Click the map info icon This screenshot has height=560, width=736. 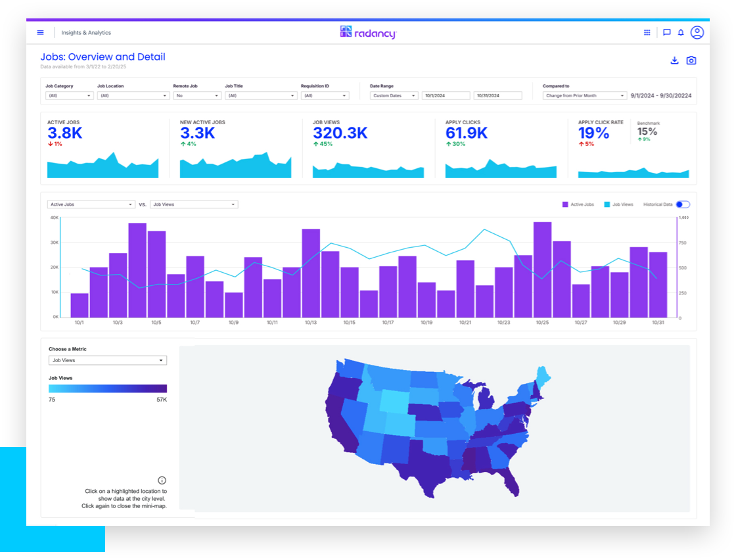[162, 480]
